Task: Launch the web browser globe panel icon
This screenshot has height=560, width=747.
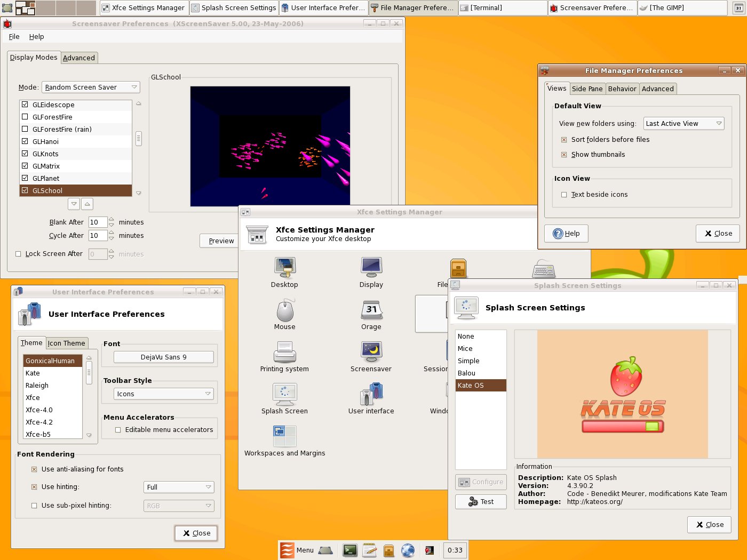Action: tap(408, 550)
